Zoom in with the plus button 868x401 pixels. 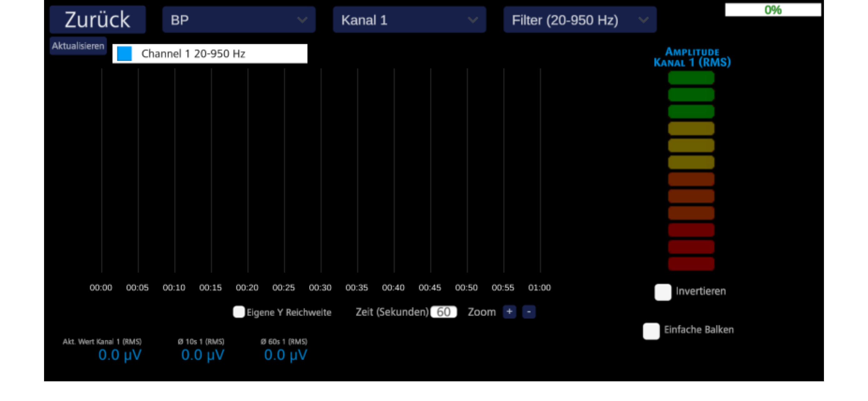(x=510, y=312)
